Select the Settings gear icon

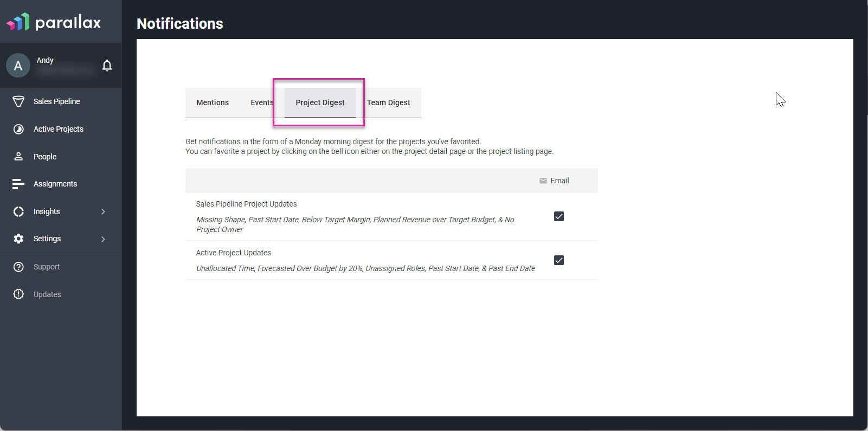18,239
